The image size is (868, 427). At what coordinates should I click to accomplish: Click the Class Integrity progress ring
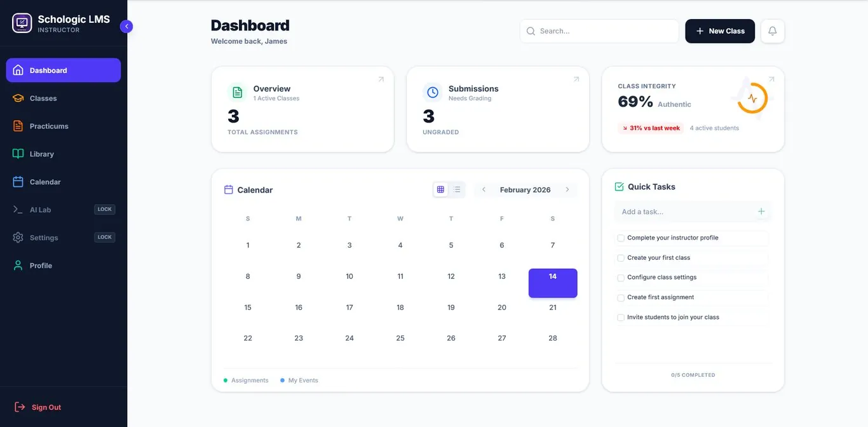pyautogui.click(x=752, y=98)
